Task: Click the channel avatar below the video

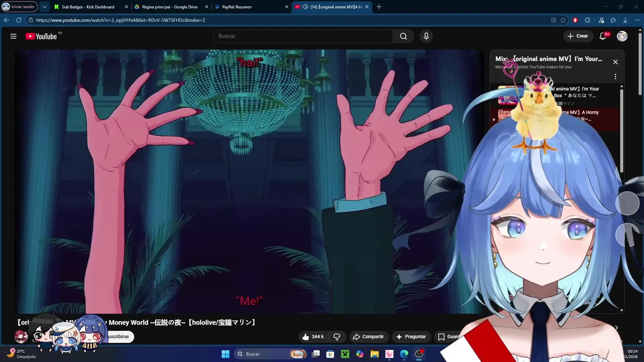Action: [x=21, y=336]
